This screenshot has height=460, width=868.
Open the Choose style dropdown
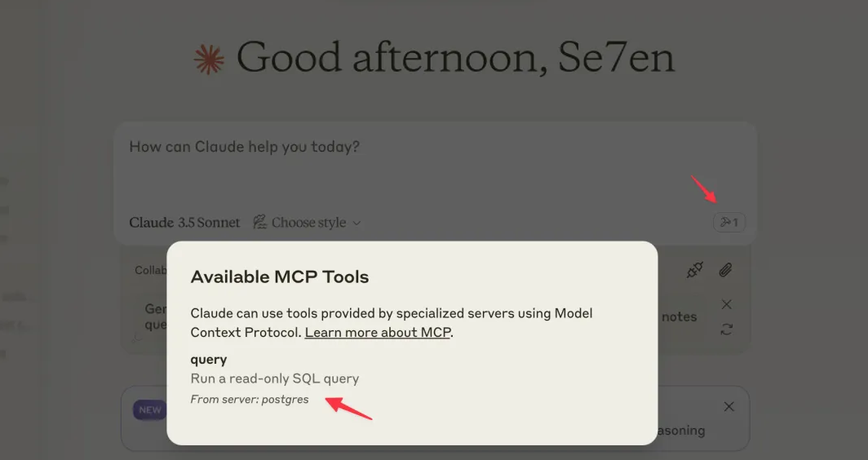308,223
